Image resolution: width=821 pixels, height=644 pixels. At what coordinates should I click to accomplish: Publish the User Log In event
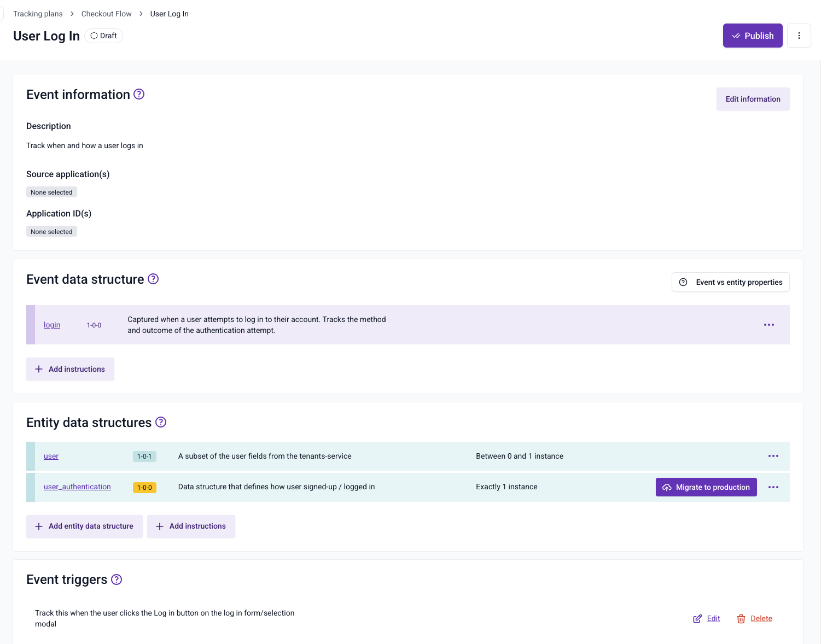pos(753,35)
